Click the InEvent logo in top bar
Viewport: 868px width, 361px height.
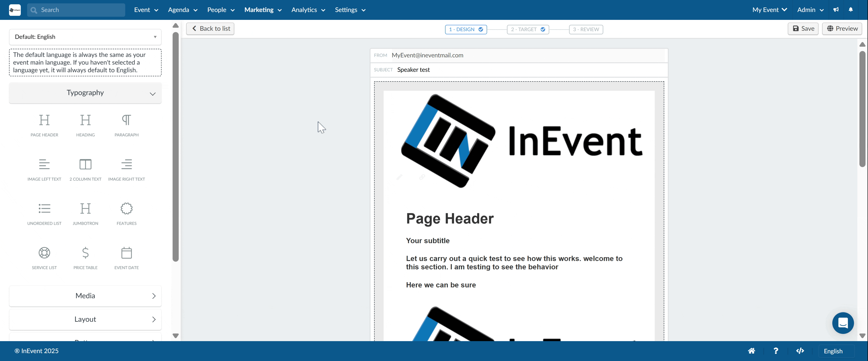[15, 10]
